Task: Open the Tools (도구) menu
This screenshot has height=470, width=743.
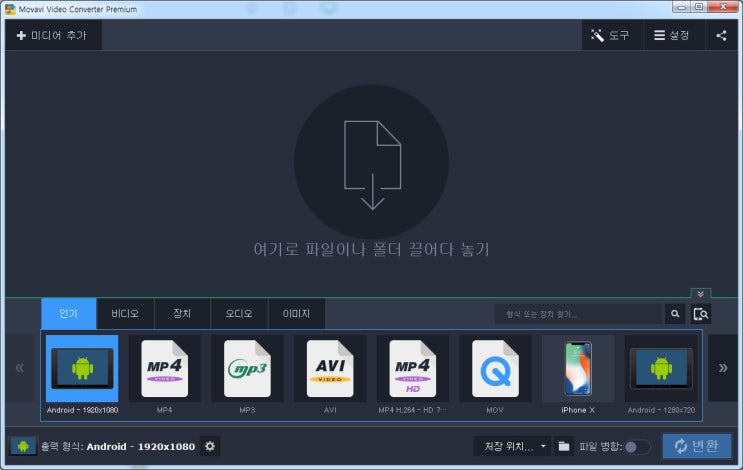Action: click(612, 35)
